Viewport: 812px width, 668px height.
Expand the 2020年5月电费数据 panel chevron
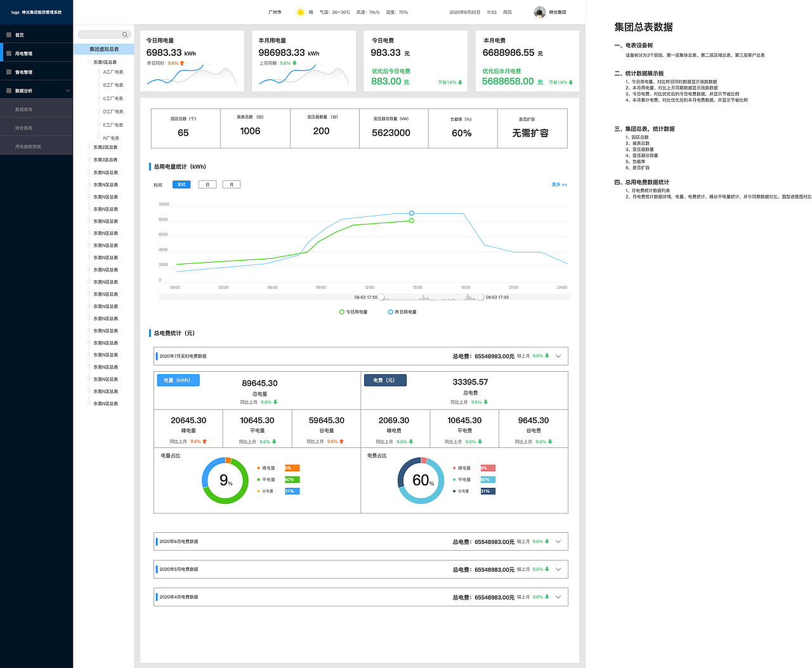pyautogui.click(x=558, y=569)
